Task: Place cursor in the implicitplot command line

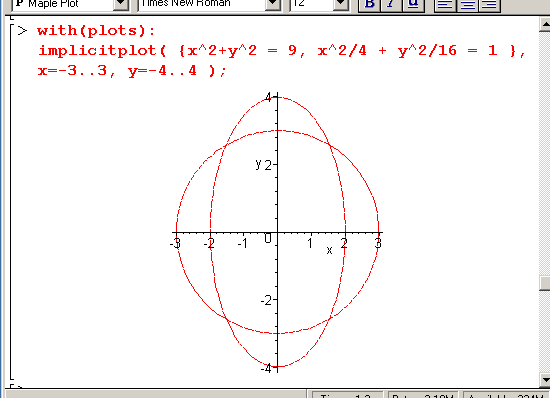Action: [x=282, y=51]
